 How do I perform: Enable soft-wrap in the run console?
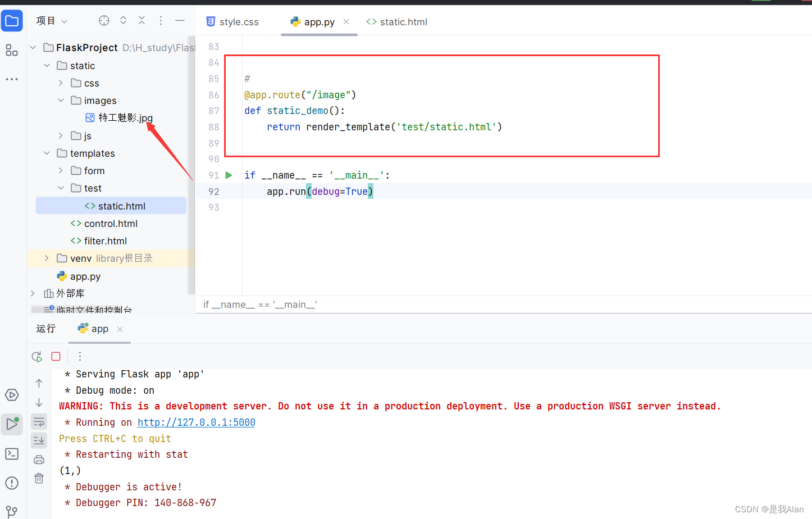pos(39,421)
